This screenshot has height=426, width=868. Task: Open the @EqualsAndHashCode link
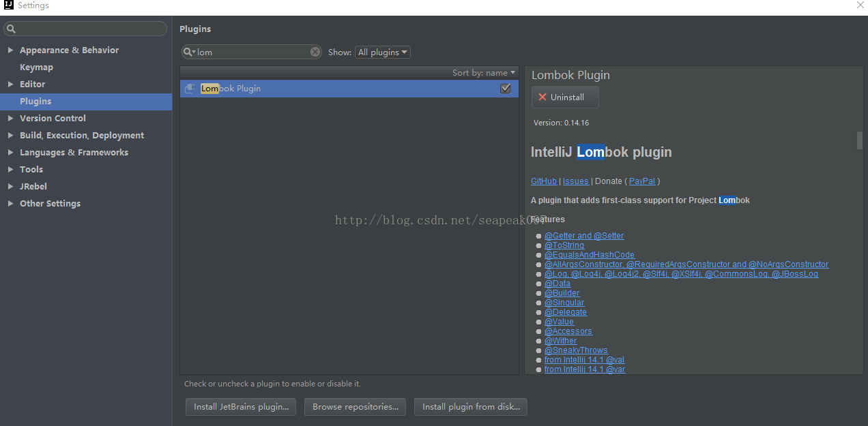point(590,255)
